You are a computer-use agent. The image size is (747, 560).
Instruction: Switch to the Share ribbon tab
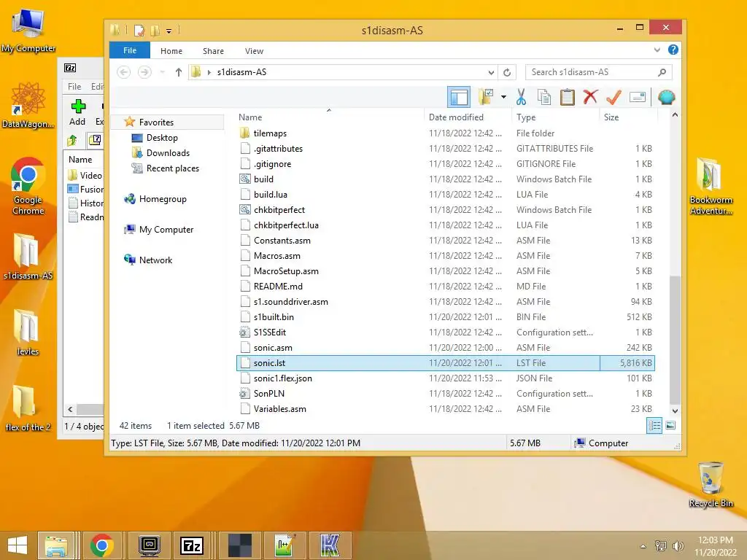(x=213, y=51)
